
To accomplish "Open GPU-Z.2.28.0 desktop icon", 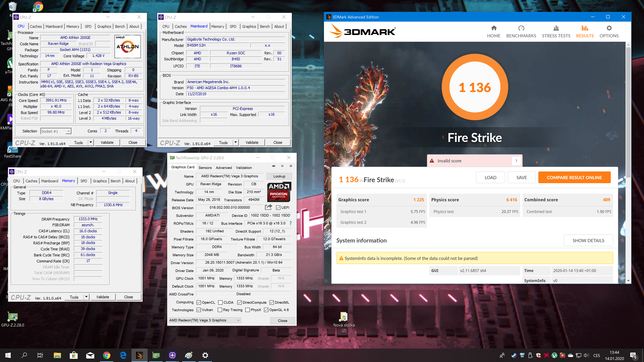I will [x=13, y=320].
